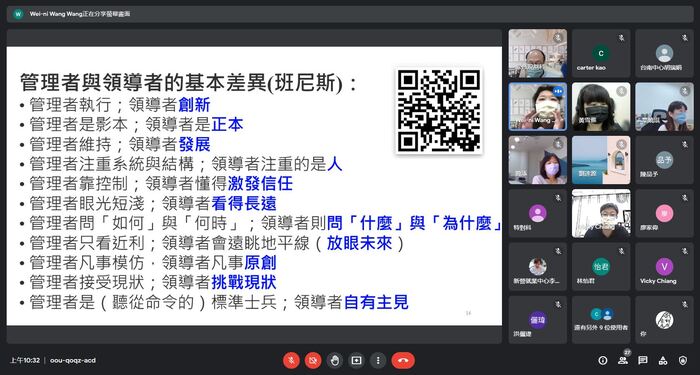The width and height of the screenshot is (700, 375).
Task: Click the blue word 創新 on slide
Action: point(194,105)
